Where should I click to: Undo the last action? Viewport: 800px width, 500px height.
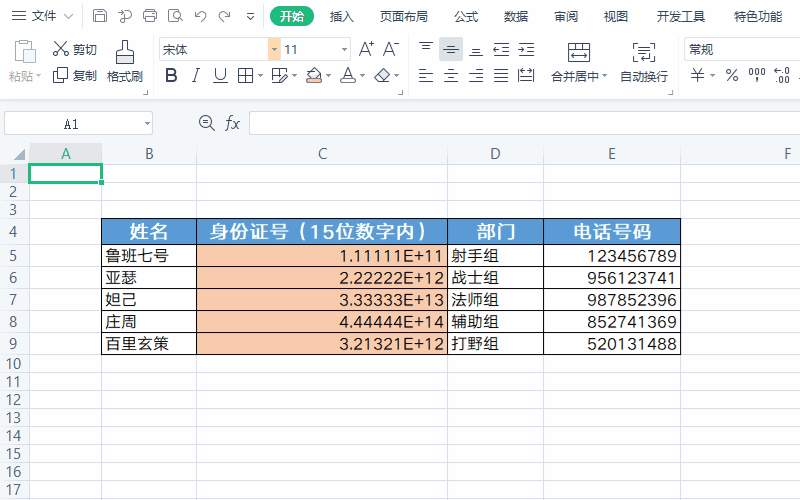point(200,16)
